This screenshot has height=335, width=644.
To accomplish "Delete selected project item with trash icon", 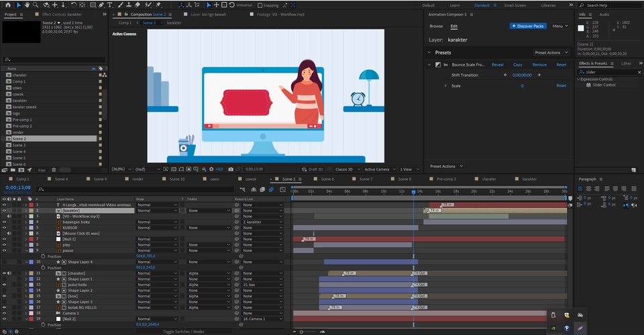I will point(54,170).
